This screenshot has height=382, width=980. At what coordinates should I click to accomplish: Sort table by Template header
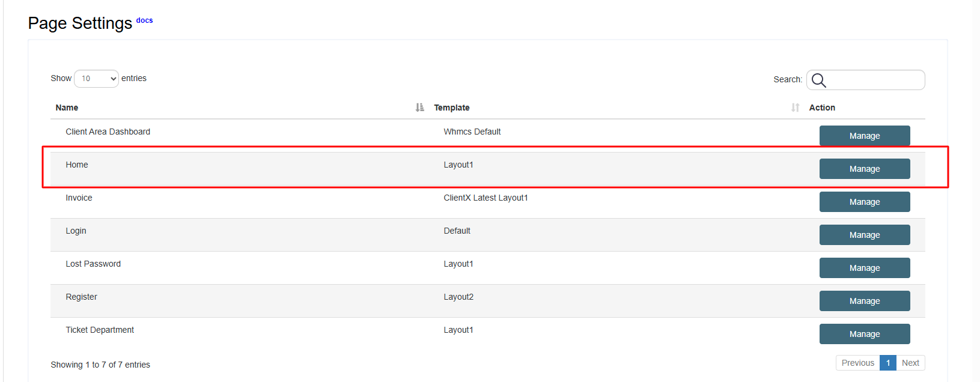[x=452, y=108]
